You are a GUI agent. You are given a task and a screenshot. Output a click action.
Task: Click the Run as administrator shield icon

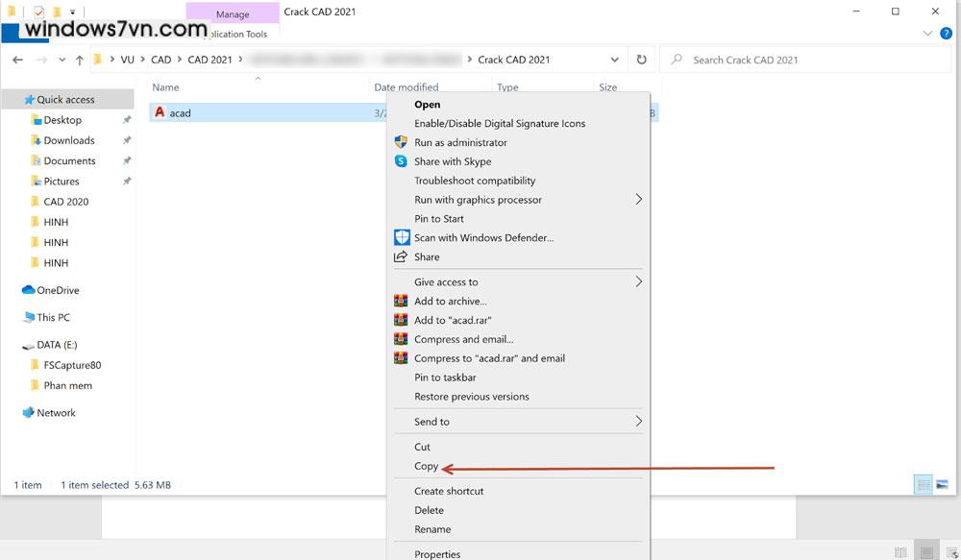402,142
